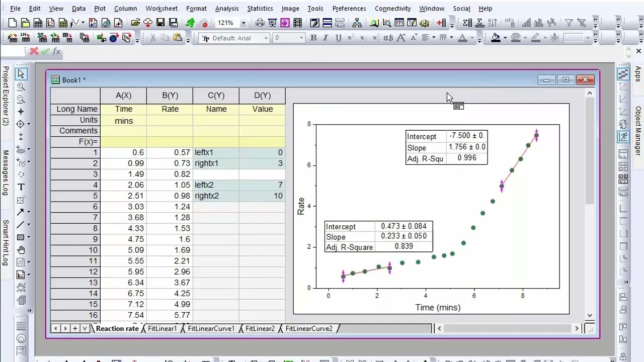Print the active window

click(260, 23)
